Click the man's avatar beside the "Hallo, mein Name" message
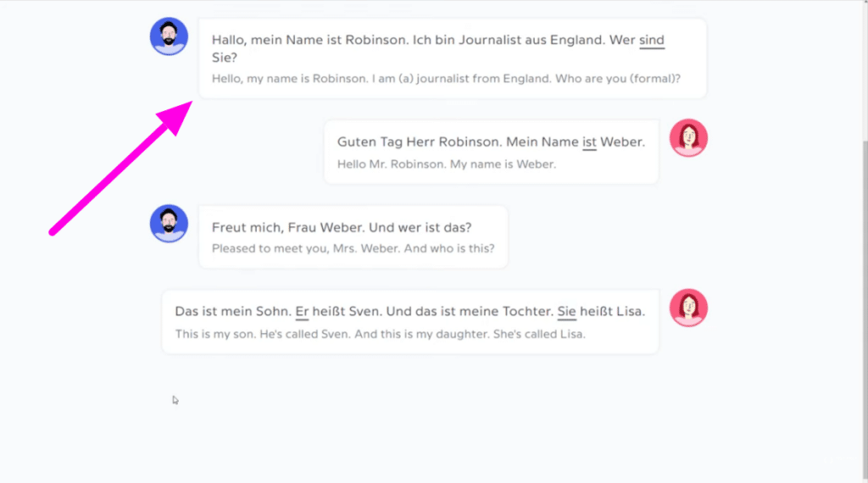 pos(169,36)
